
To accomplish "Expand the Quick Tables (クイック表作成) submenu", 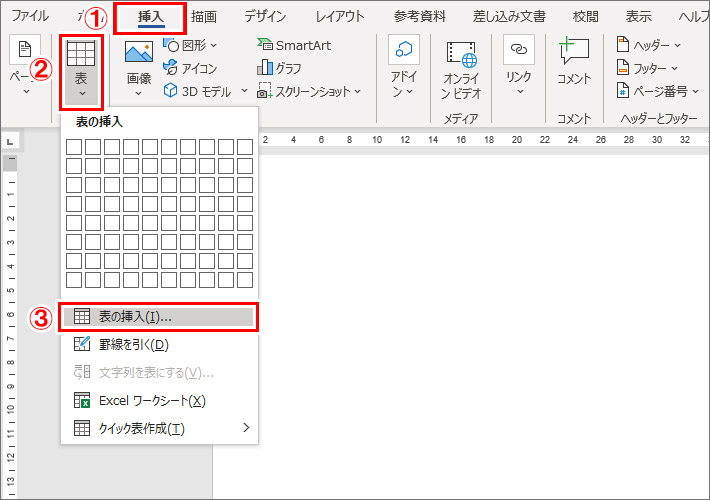I will (x=160, y=428).
